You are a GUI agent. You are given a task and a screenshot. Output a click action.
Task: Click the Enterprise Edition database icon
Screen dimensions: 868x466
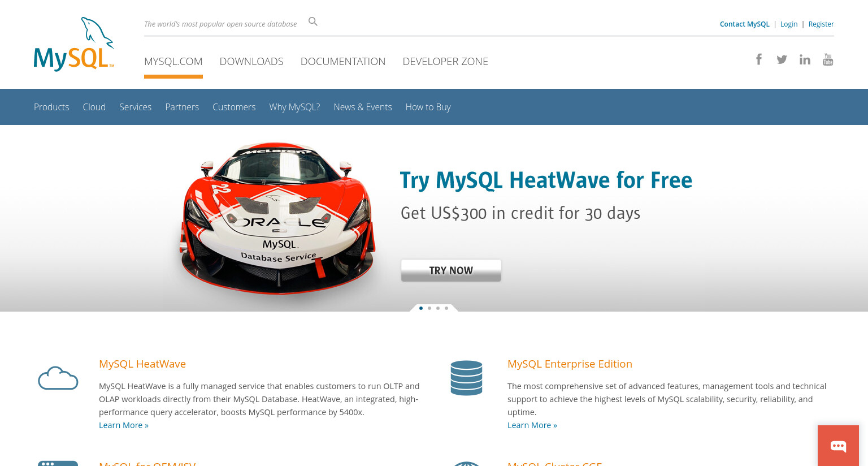466,378
